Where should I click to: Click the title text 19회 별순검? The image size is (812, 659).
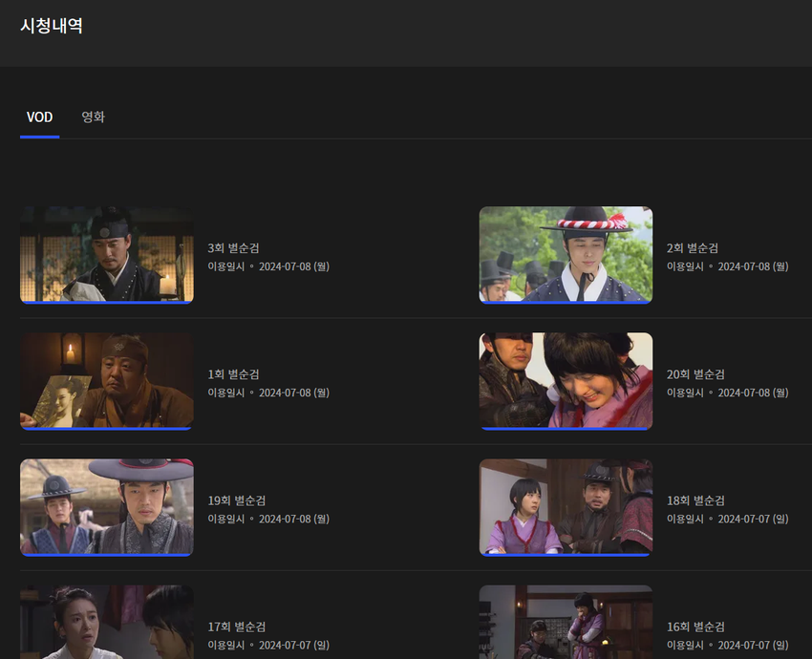pyautogui.click(x=237, y=500)
